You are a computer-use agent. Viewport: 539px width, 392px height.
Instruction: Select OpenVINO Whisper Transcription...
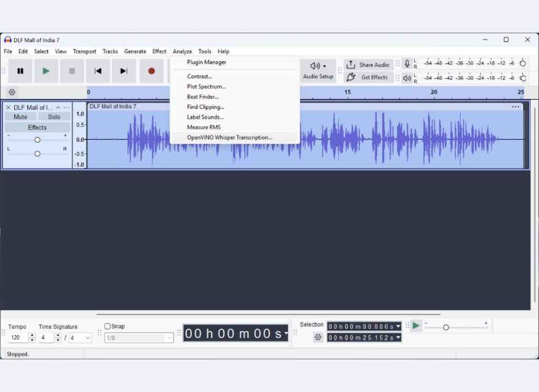235,137
